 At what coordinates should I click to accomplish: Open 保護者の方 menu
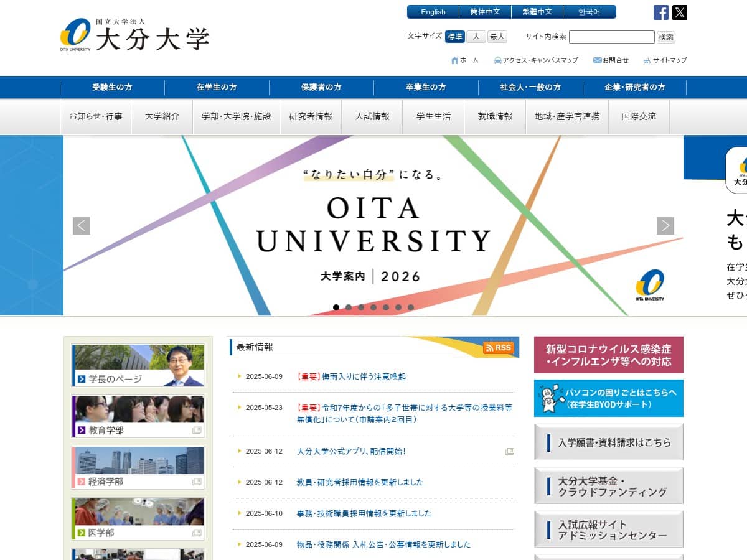click(x=321, y=87)
